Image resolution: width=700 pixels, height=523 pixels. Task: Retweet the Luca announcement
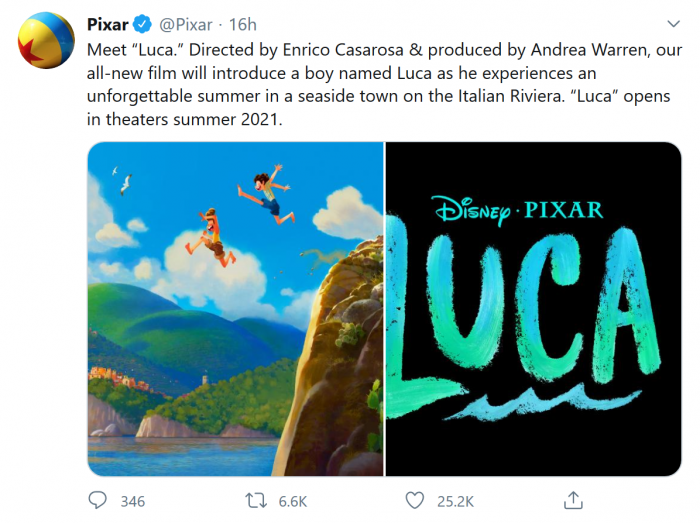[256, 498]
